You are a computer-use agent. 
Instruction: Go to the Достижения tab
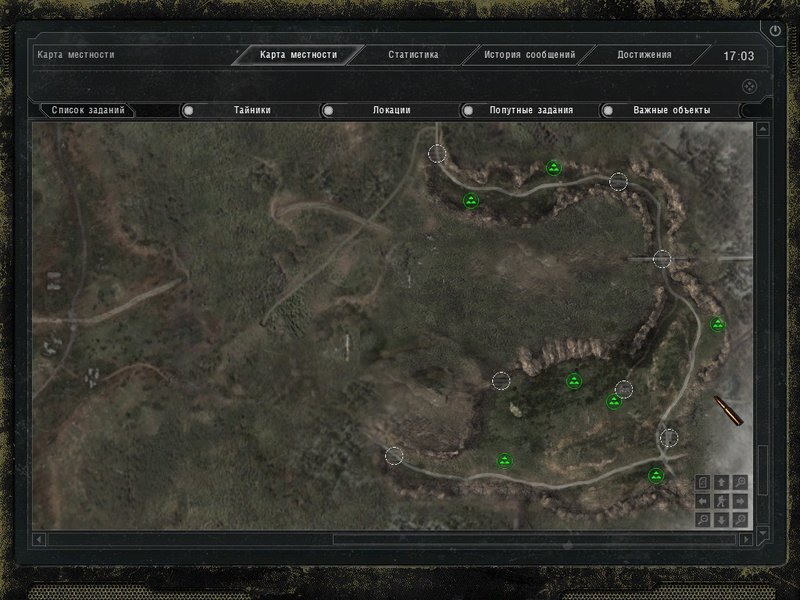coord(644,55)
